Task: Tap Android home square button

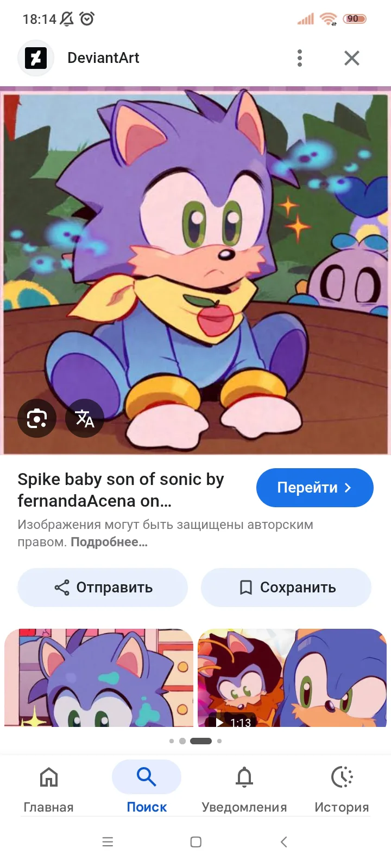Action: 196,842
